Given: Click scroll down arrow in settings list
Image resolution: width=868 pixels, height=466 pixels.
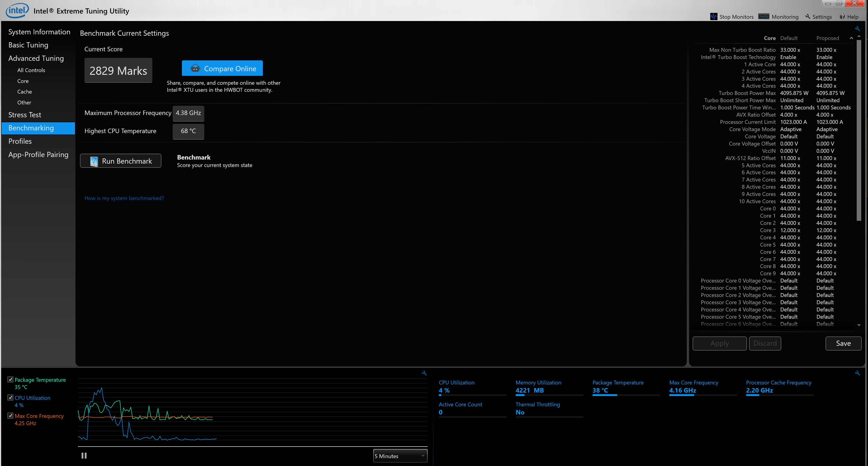Looking at the screenshot, I should pyautogui.click(x=859, y=325).
